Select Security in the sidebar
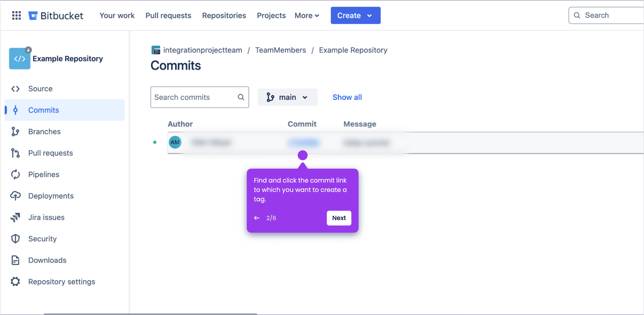This screenshot has width=644, height=315. click(x=65, y=239)
